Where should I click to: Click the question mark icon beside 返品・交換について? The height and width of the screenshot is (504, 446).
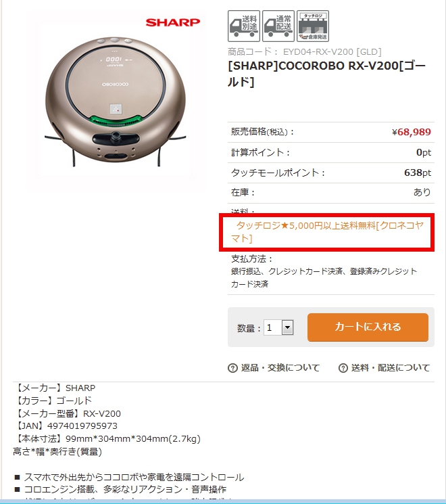click(232, 368)
